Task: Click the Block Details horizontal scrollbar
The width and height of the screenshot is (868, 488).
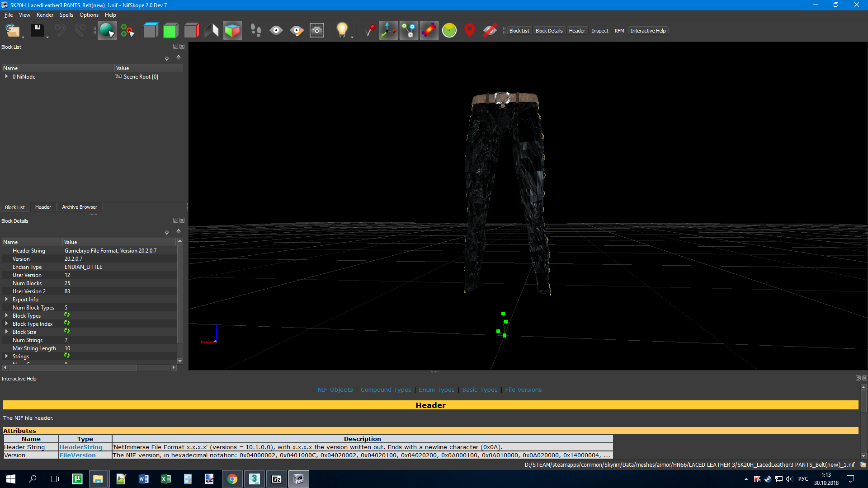Action: pos(72,367)
